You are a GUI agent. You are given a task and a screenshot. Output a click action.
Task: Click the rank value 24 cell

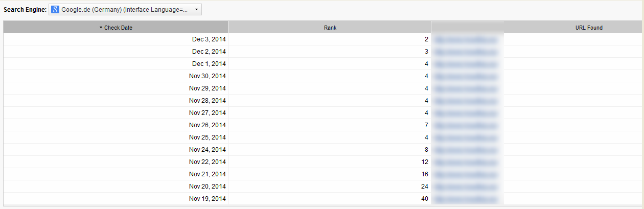424,187
